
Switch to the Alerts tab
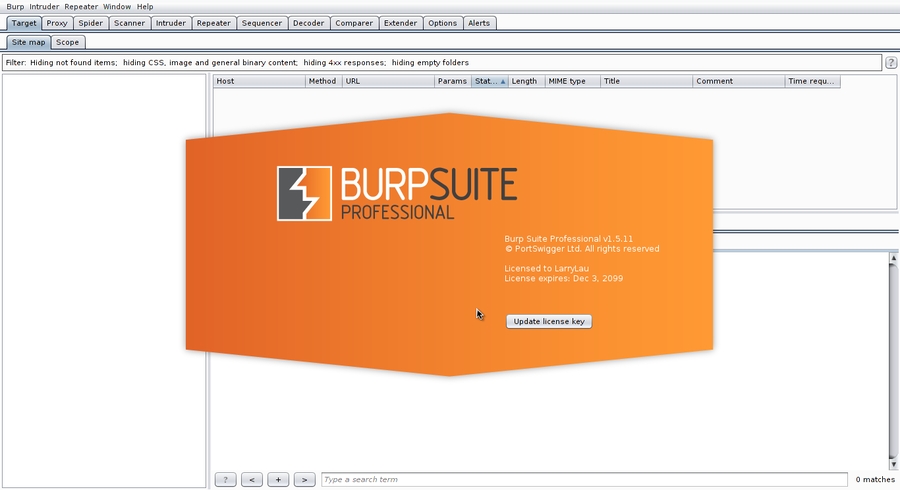[479, 23]
